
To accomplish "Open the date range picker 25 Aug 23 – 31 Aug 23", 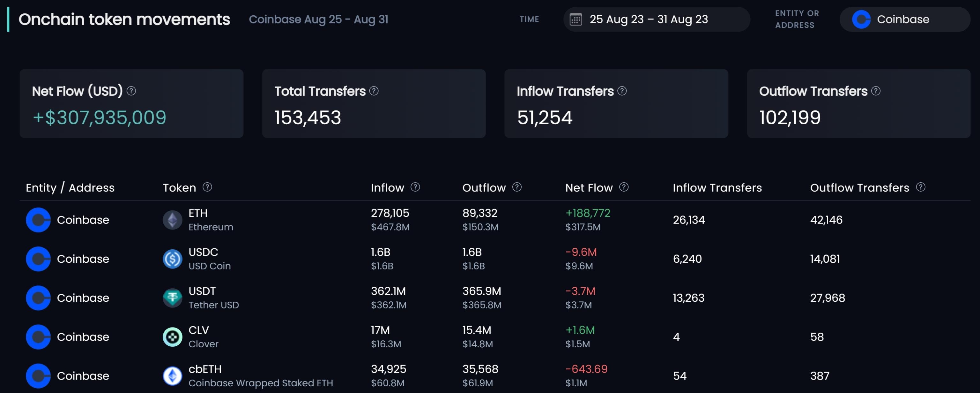I will [x=657, y=19].
